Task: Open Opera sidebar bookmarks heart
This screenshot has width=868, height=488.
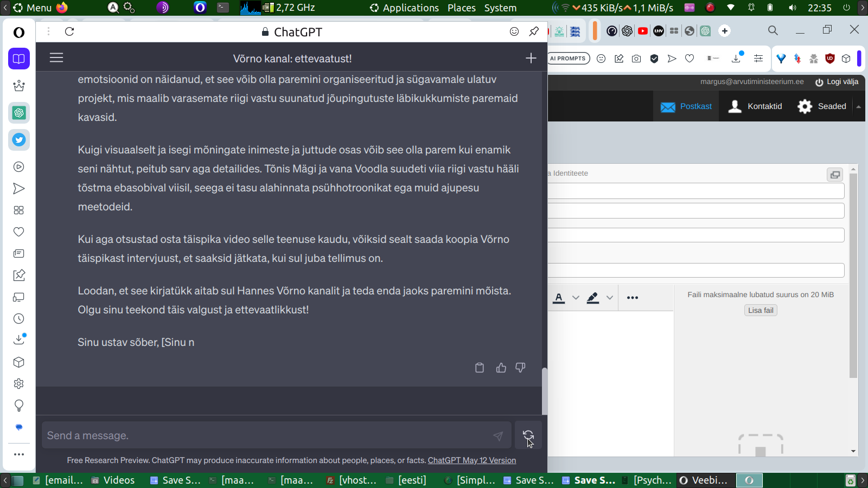Action: tap(19, 232)
